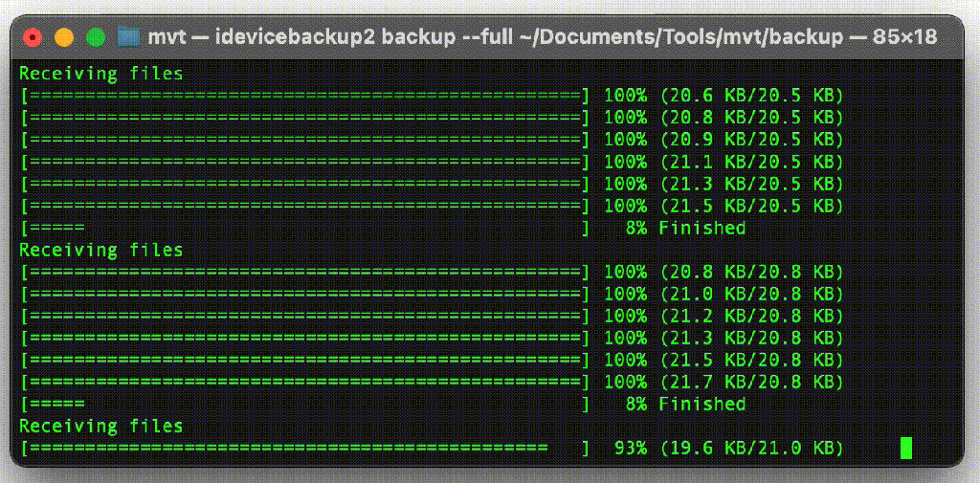
Task: Click the bottommost 'Receiving files' line
Action: (100, 426)
